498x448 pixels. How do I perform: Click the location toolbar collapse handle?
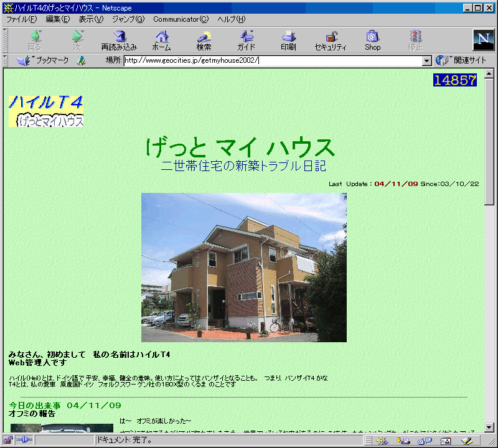pyautogui.click(x=5, y=60)
